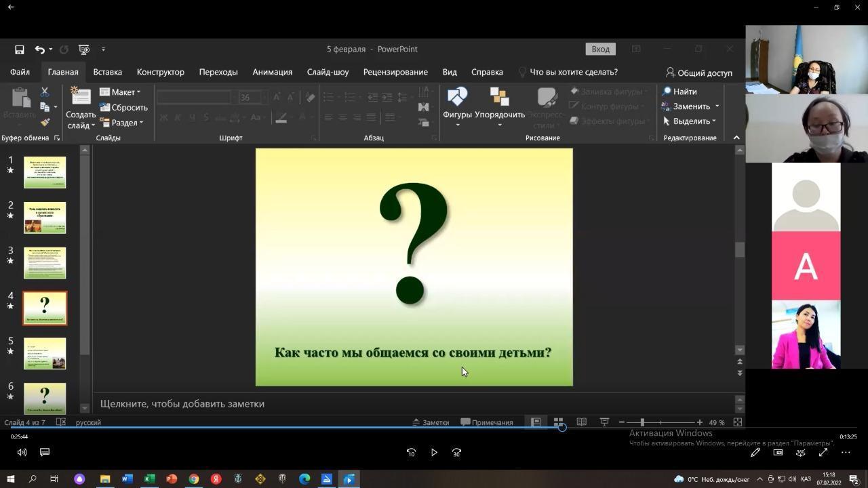Switch to the Animation (Анимация) tab
The width and height of the screenshot is (868, 488).
[x=272, y=72]
